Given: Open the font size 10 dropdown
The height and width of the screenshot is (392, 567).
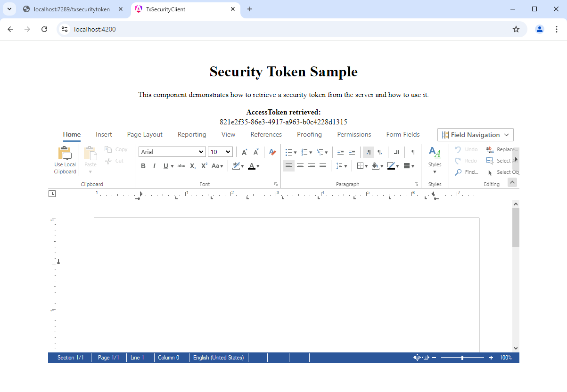Looking at the screenshot, I should click(x=220, y=152).
